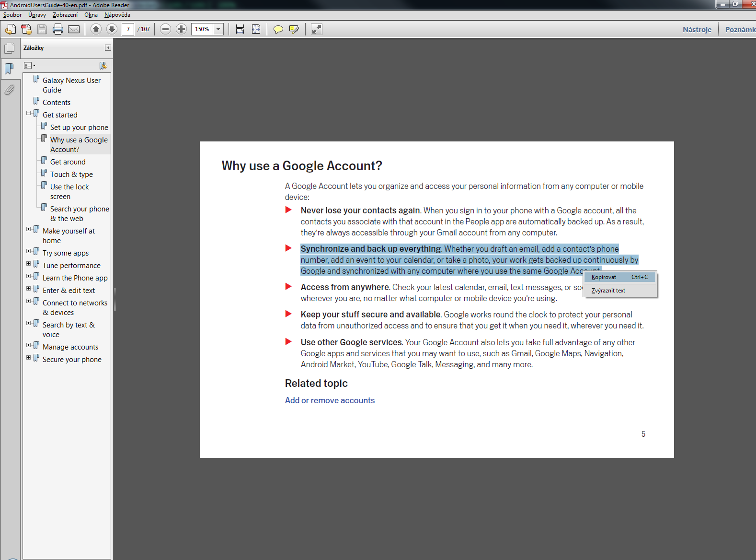Screen dimensions: 756x560
Task: Go to next page arrow
Action: tap(112, 29)
